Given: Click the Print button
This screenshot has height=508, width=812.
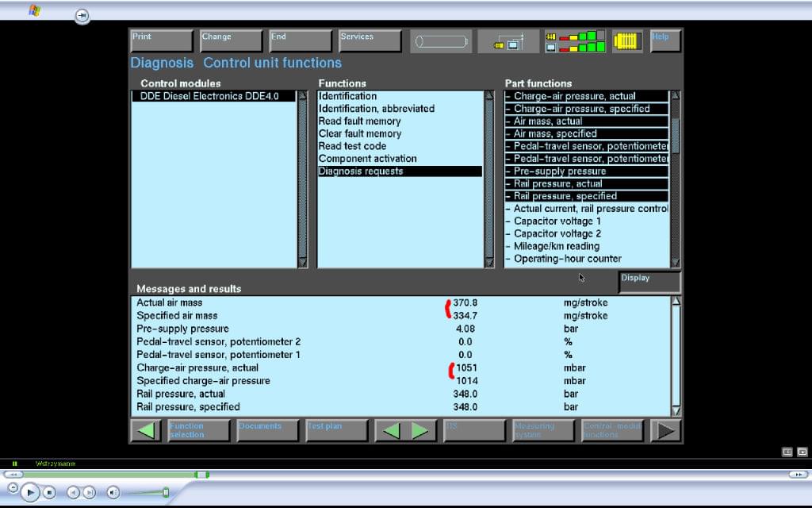Looking at the screenshot, I should click(162, 41).
